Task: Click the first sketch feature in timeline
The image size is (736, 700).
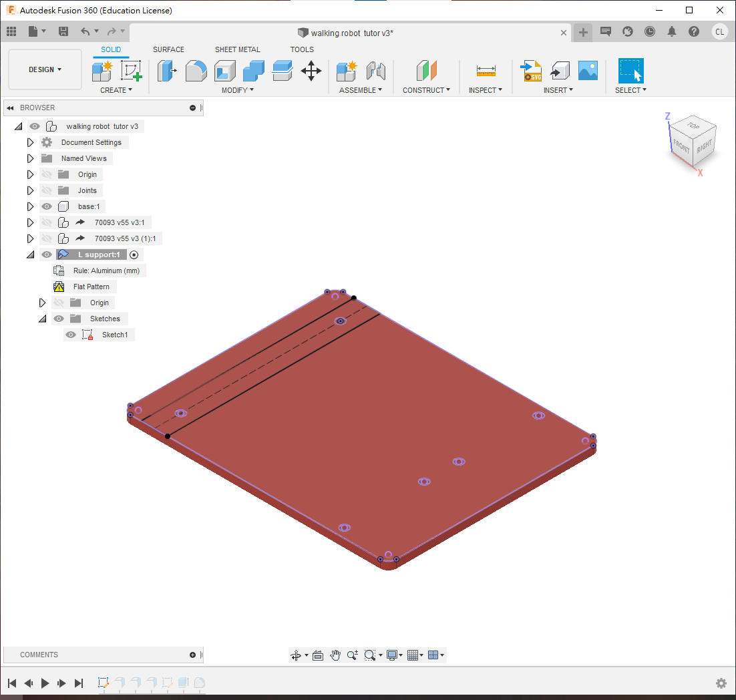Action: 104,683
